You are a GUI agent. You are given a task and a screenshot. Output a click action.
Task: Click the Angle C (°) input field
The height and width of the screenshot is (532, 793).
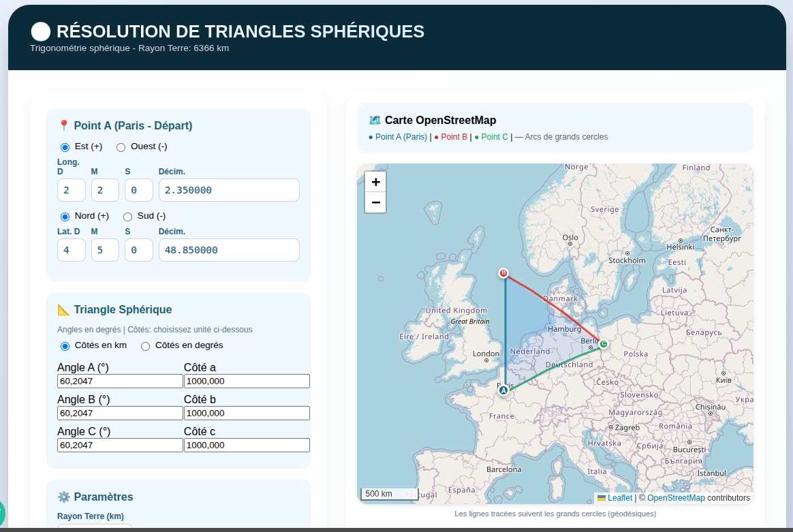click(x=120, y=445)
